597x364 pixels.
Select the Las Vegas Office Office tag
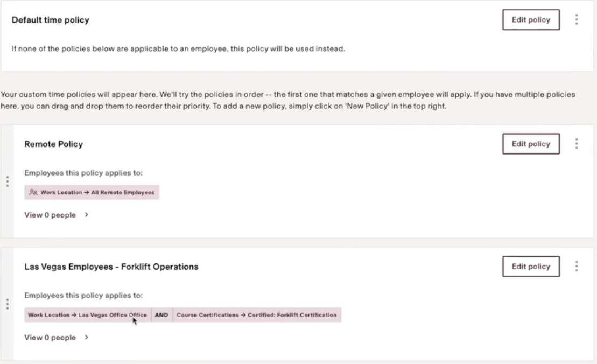coord(87,315)
